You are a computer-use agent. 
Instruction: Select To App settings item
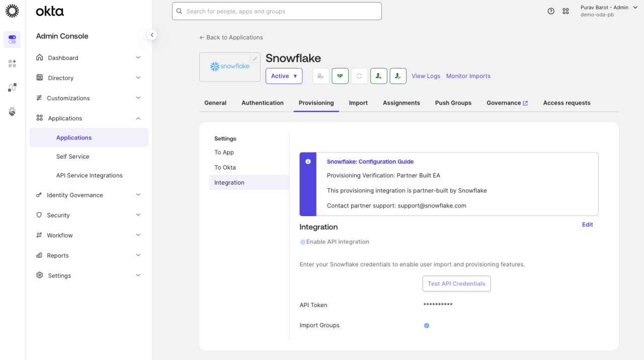[x=249, y=152]
